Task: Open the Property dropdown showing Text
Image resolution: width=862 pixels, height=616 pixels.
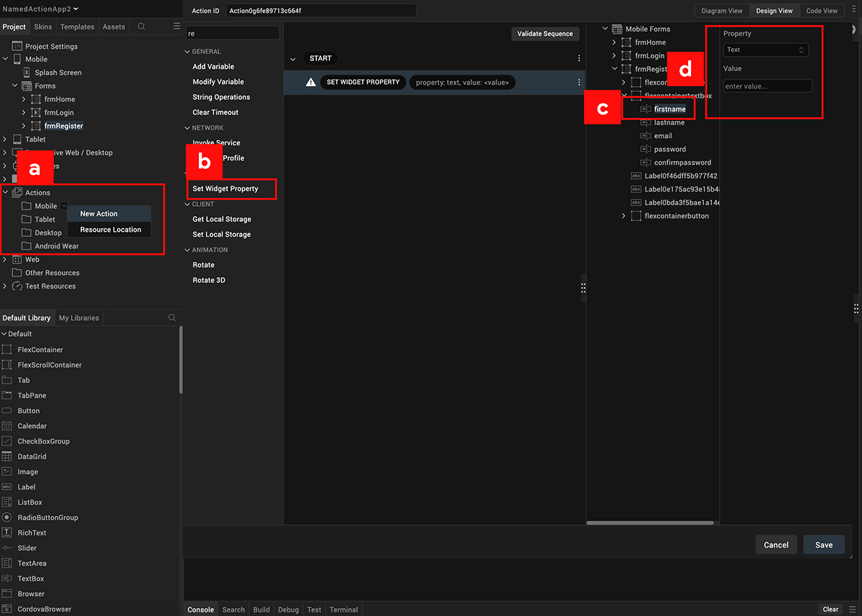Action: tap(766, 50)
